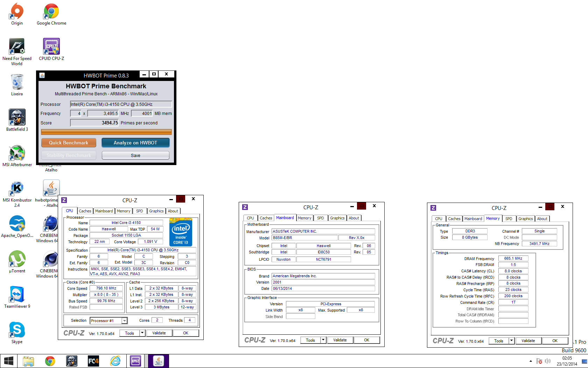Switch to Memory tab in Mainboard window
The image size is (588, 368).
click(x=304, y=218)
